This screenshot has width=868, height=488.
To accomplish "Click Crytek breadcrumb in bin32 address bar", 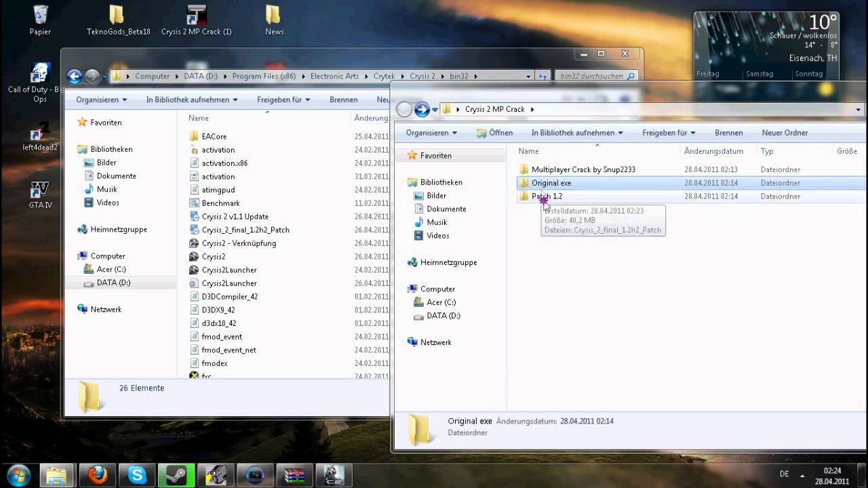I will coord(384,77).
